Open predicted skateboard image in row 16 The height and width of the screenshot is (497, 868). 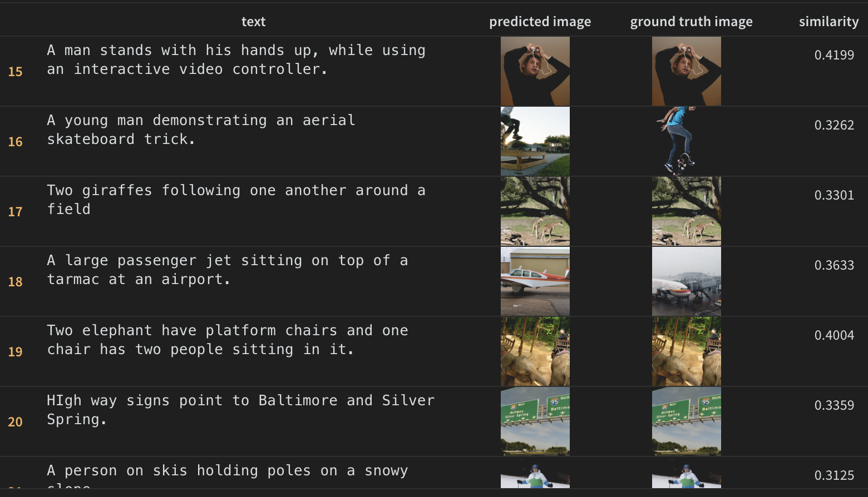point(535,141)
